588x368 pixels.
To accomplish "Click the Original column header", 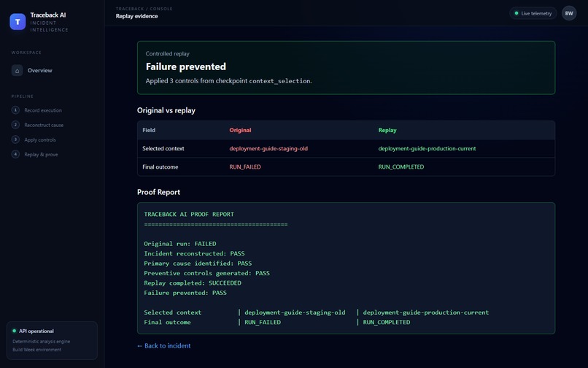I will (240, 130).
